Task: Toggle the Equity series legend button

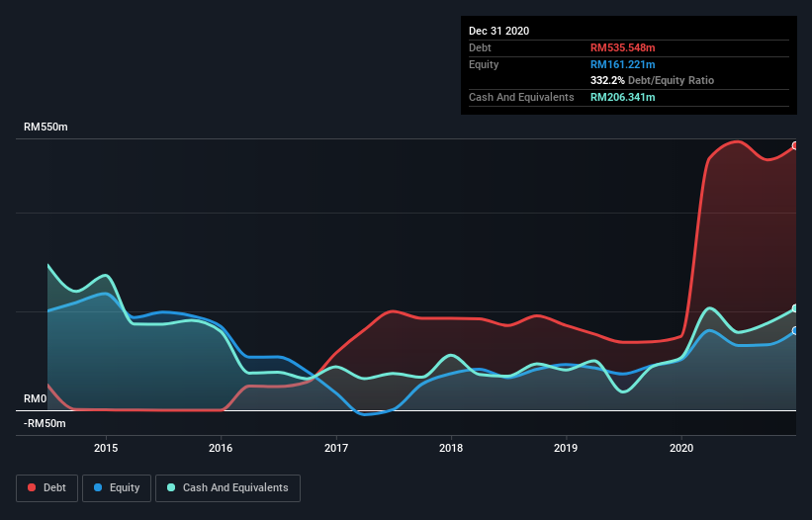Action: coord(117,488)
